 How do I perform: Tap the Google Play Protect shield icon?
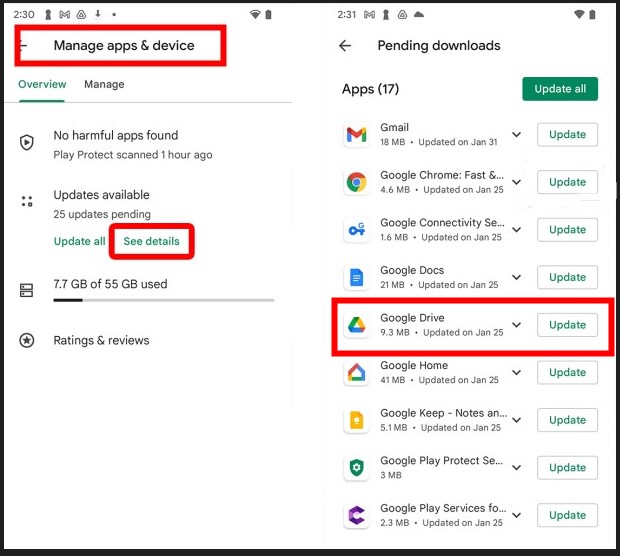click(356, 467)
